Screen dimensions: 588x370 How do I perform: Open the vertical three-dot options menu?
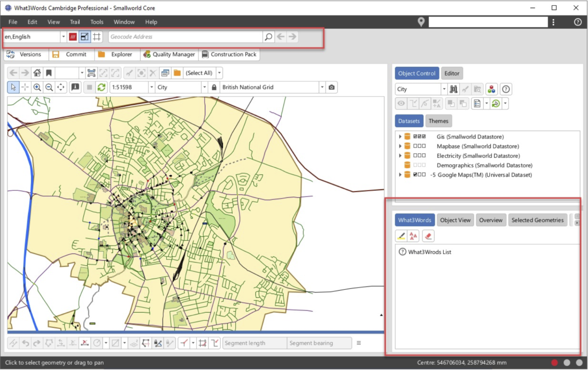(x=553, y=22)
